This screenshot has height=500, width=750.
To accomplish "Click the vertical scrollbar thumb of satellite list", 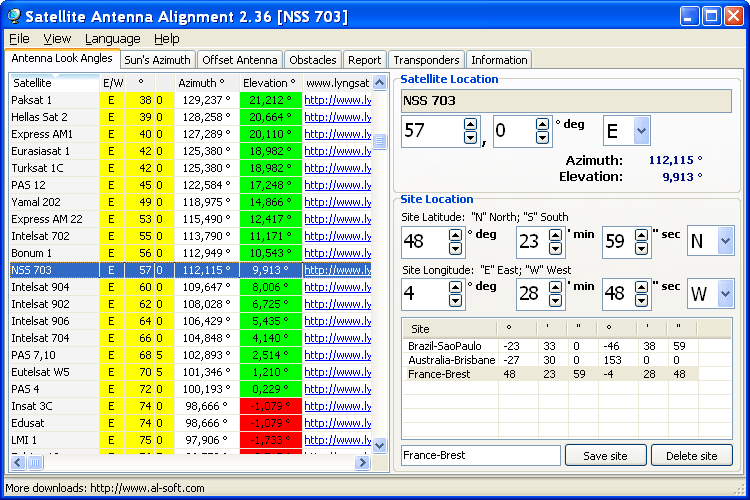I will pos(379,141).
